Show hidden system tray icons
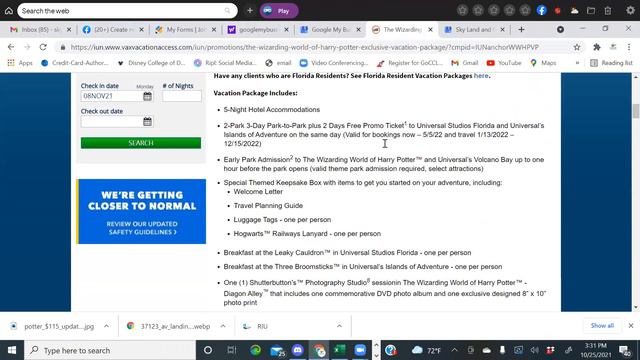This screenshot has height=360, width=640. [x=454, y=350]
